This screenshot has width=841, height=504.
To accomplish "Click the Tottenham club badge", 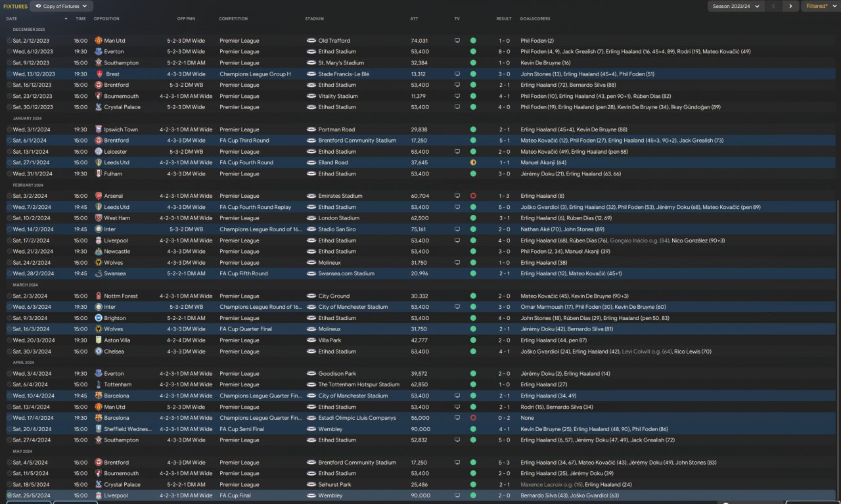I will [99, 384].
